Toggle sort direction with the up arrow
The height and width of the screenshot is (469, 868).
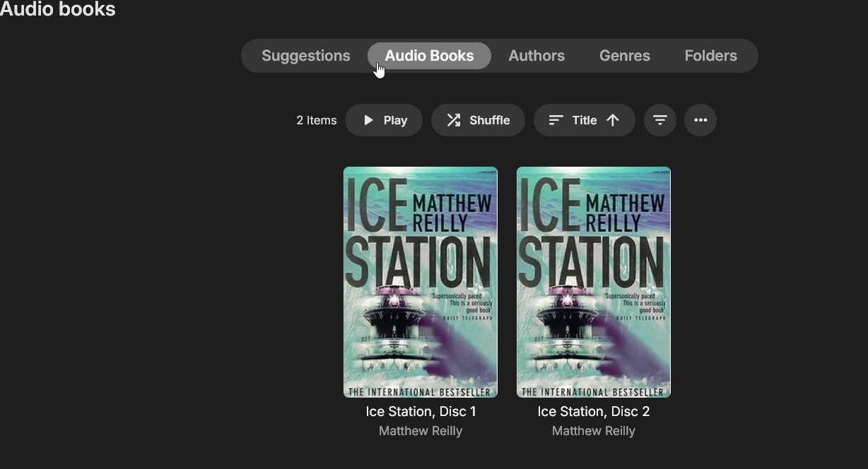point(613,120)
